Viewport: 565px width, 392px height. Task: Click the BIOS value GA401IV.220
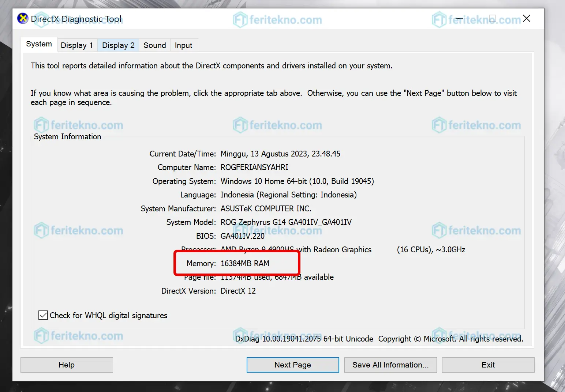point(243,236)
